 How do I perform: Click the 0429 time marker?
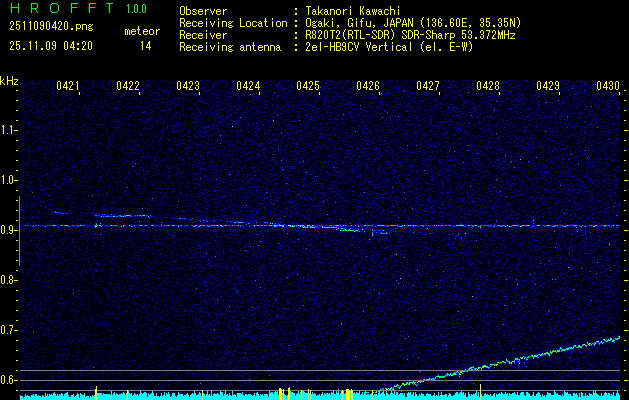pos(548,87)
